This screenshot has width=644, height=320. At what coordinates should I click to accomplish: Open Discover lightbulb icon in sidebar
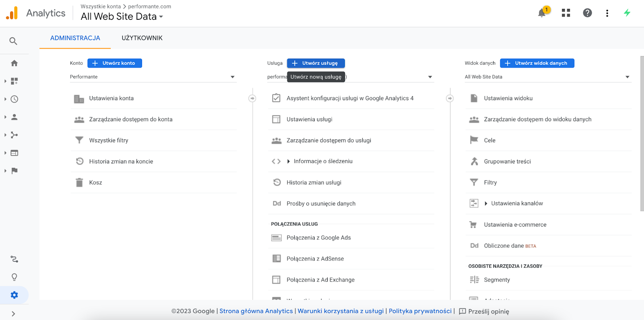(14, 277)
